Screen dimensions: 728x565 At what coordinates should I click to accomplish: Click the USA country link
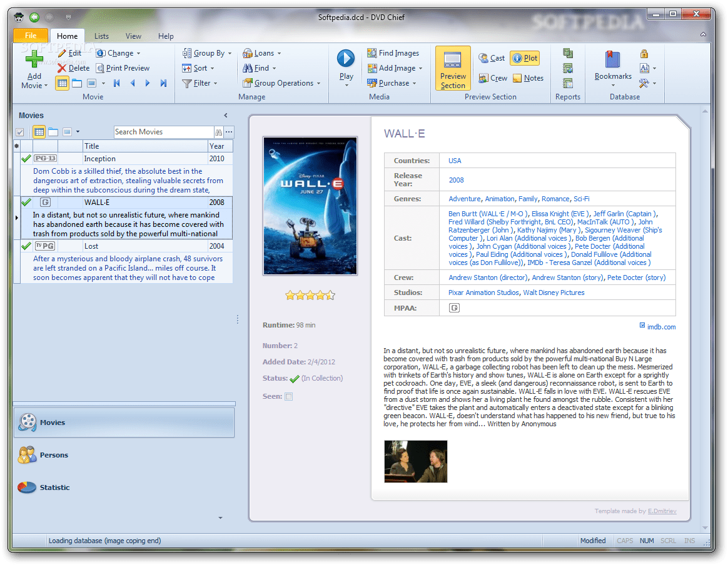(455, 161)
